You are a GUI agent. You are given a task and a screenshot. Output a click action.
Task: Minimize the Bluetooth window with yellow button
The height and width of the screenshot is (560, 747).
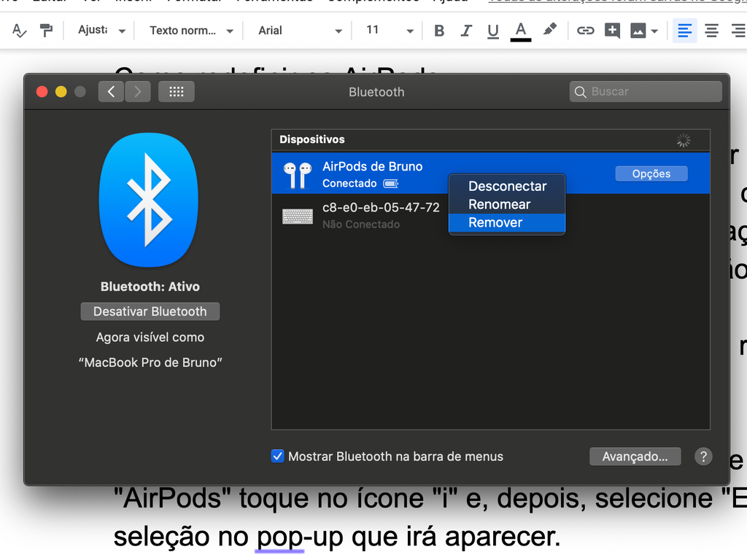tap(61, 91)
